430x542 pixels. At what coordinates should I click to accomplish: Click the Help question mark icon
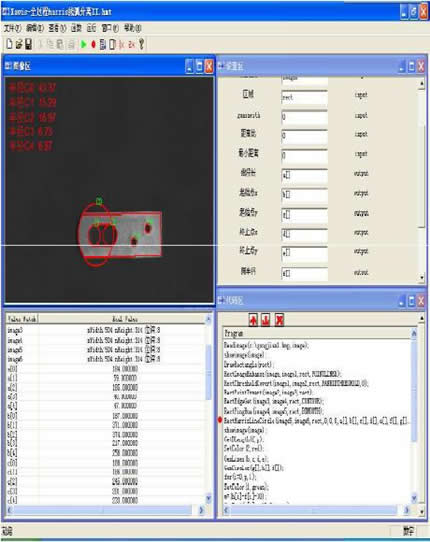(x=141, y=44)
